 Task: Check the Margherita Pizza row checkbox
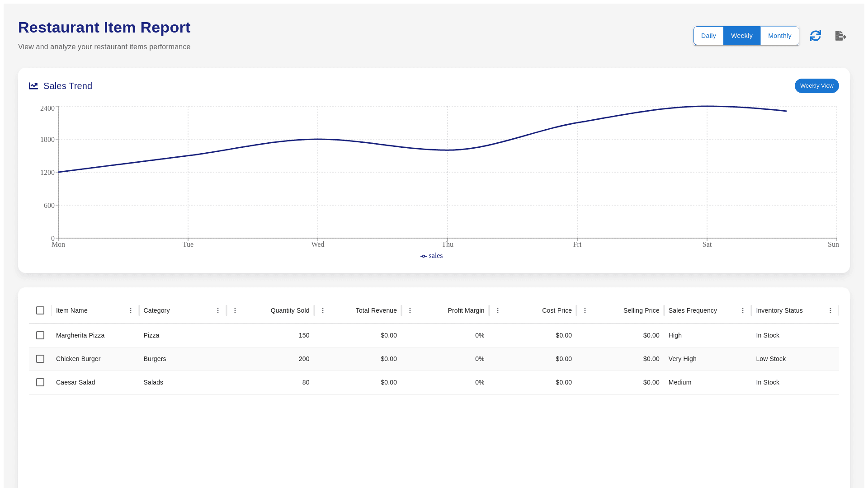pyautogui.click(x=40, y=335)
